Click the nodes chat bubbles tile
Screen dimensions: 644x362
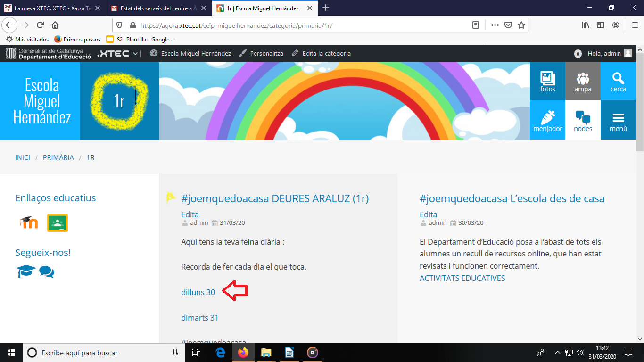(583, 121)
